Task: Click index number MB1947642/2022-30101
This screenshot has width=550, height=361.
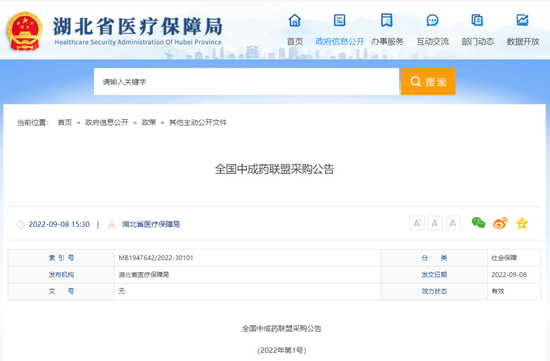Action: [156, 258]
